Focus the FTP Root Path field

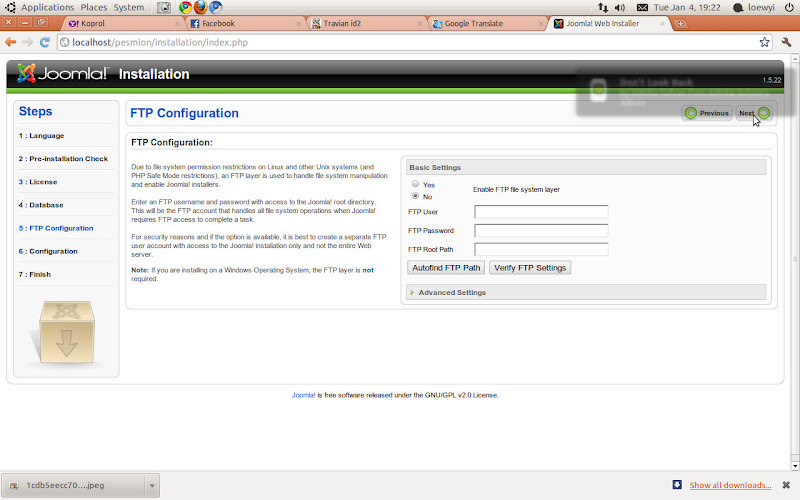pyautogui.click(x=541, y=249)
